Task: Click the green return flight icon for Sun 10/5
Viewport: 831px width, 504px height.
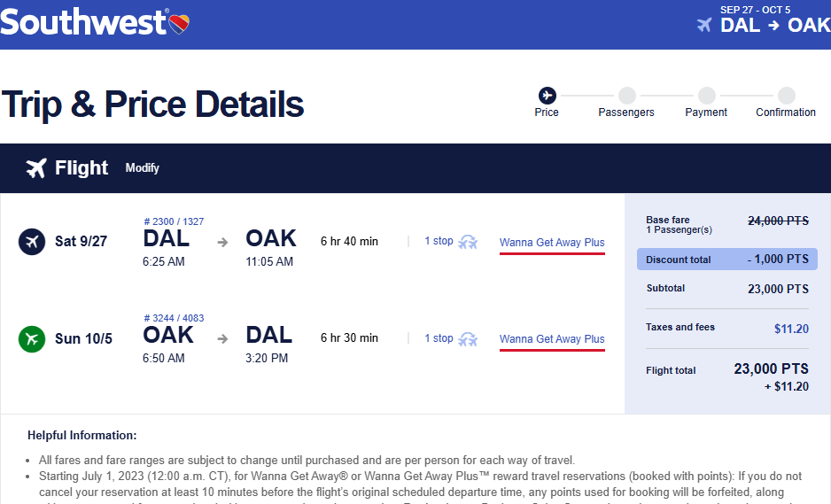Action: tap(32, 338)
